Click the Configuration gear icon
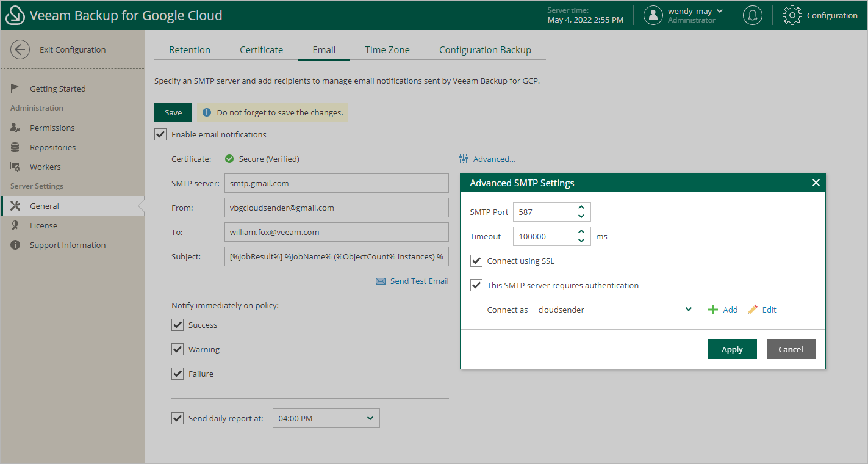Image resolution: width=868 pixels, height=464 pixels. 792,15
